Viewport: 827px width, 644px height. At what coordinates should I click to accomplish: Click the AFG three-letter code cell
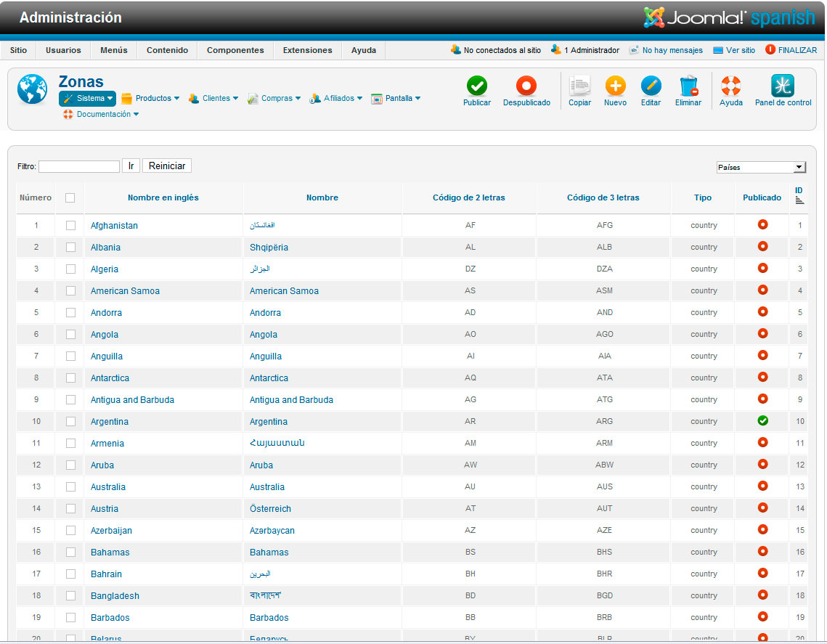(604, 225)
